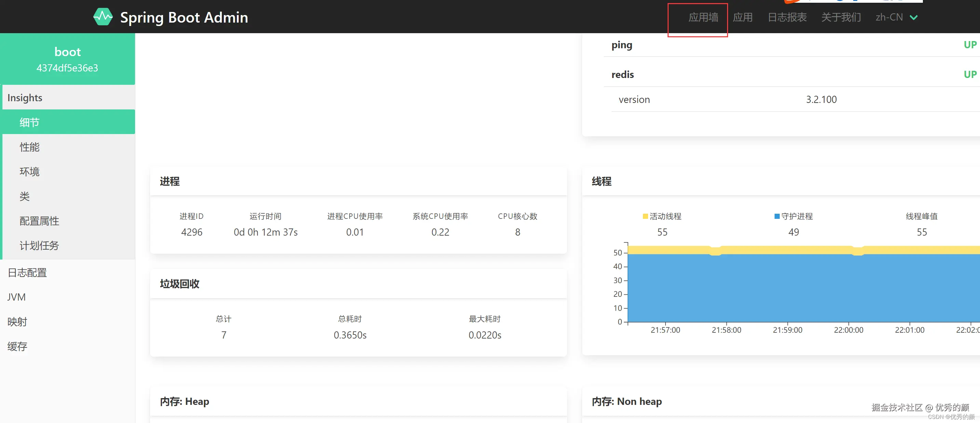Viewport: 980px width, 423px height.
Task: Select the 细节 sidebar item
Action: tap(30, 122)
